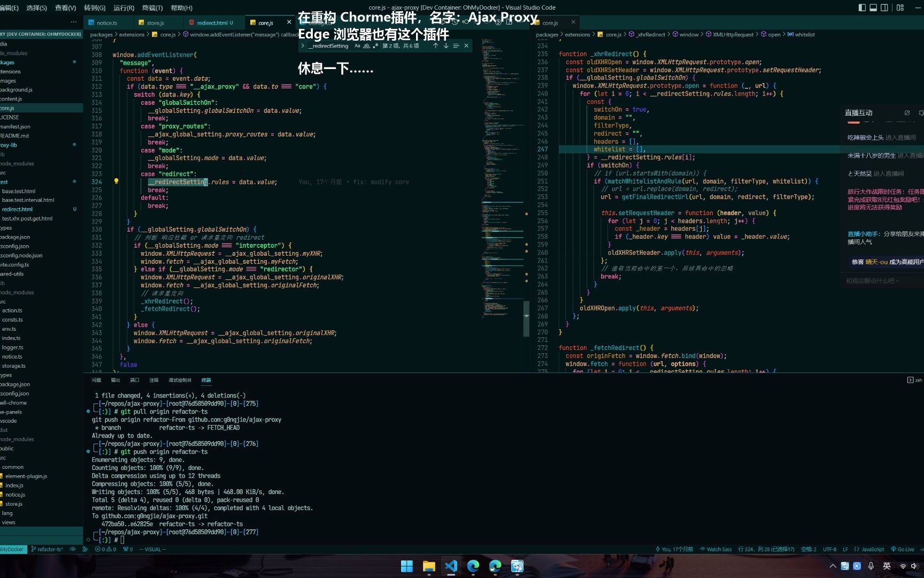This screenshot has width=924, height=578.
Task: Switch to 问题 panel tab
Action: (x=96, y=380)
